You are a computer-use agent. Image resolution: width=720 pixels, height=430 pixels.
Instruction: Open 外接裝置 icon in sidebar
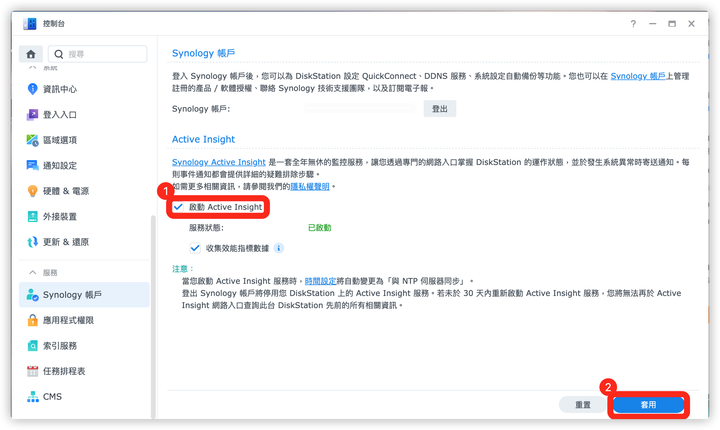(32, 216)
